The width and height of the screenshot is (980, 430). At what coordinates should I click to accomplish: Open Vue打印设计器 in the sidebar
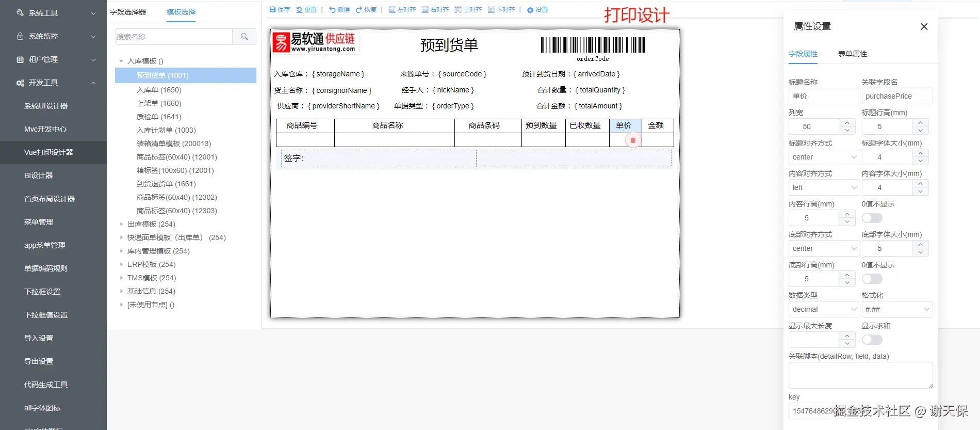[53, 152]
